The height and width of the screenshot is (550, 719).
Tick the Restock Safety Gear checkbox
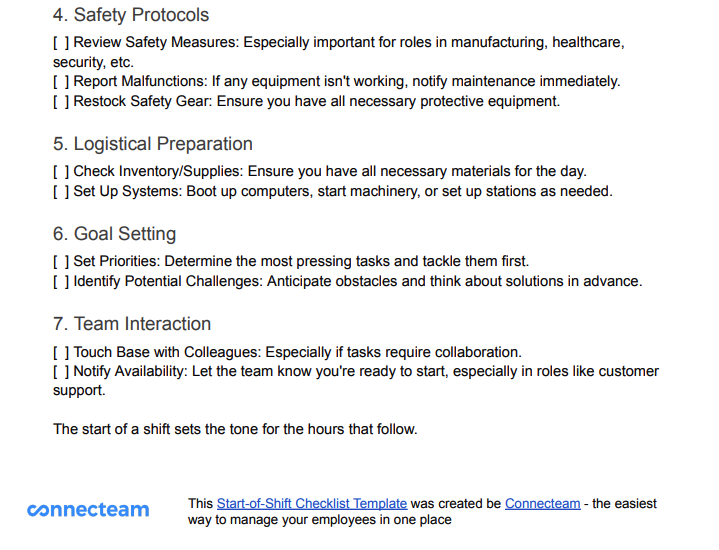(61, 101)
